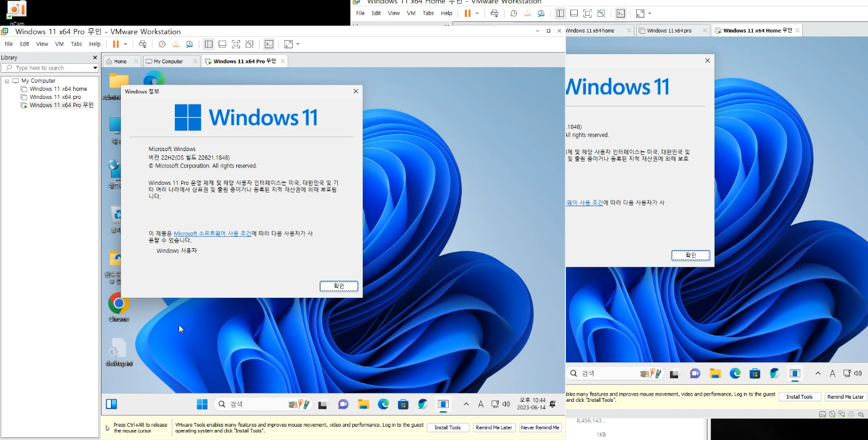868x440 pixels.
Task: Click Remind Me Later in Pro window
Action: tap(493, 427)
